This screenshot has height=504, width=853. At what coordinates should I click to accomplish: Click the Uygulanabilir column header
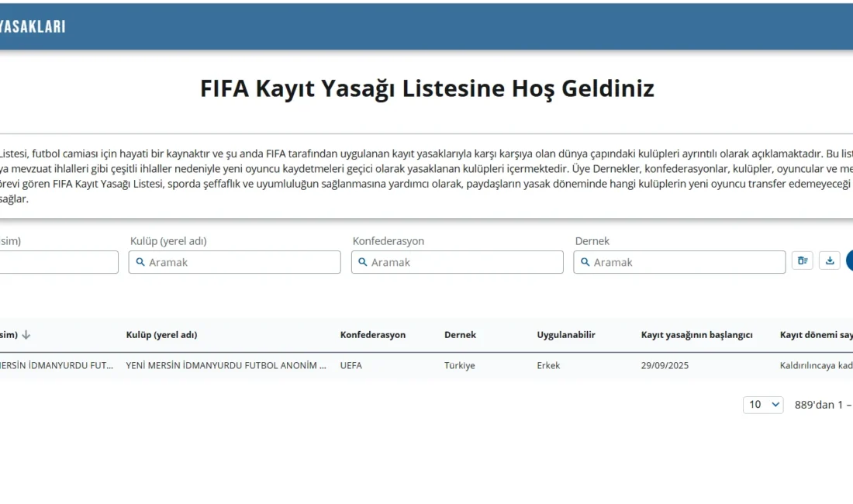pyautogui.click(x=566, y=335)
